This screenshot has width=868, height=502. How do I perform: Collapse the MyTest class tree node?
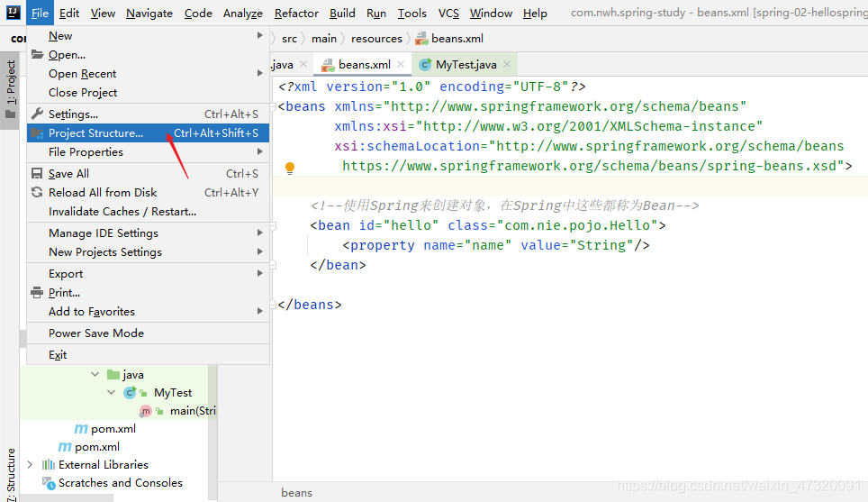pyautogui.click(x=112, y=392)
